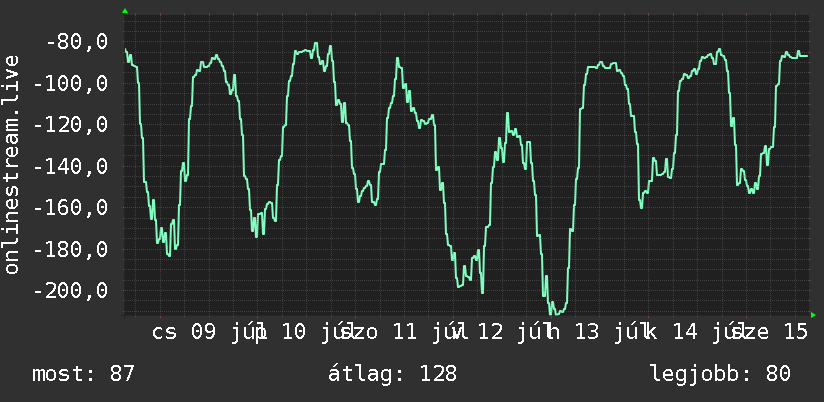Image resolution: width=824 pixels, height=402 pixels.
Task: Click the -80,0 Y-axis label
Action: point(77,42)
